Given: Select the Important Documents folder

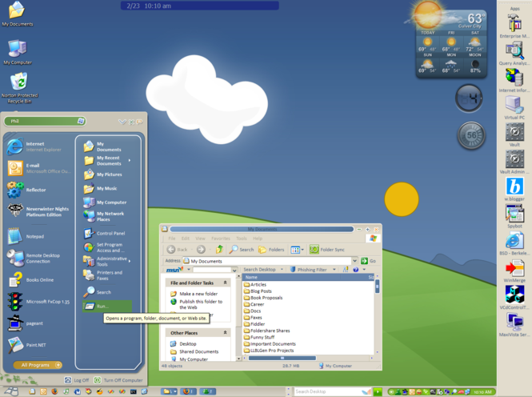Looking at the screenshot, I should [270, 343].
